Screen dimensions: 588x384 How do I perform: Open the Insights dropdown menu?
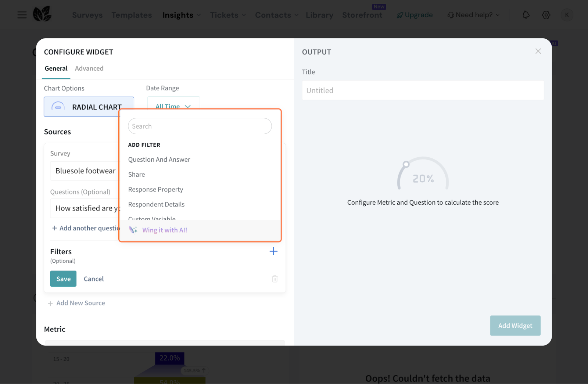pos(182,15)
